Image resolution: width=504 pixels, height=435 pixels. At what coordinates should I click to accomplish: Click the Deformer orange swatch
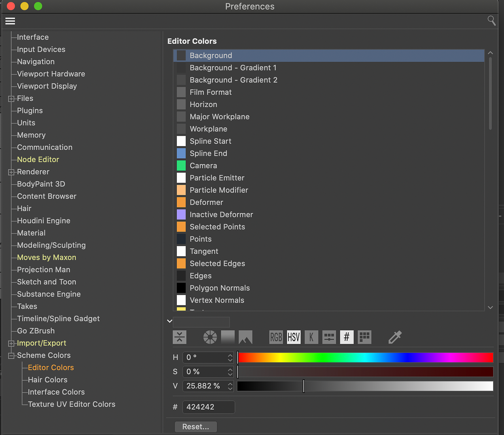181,202
